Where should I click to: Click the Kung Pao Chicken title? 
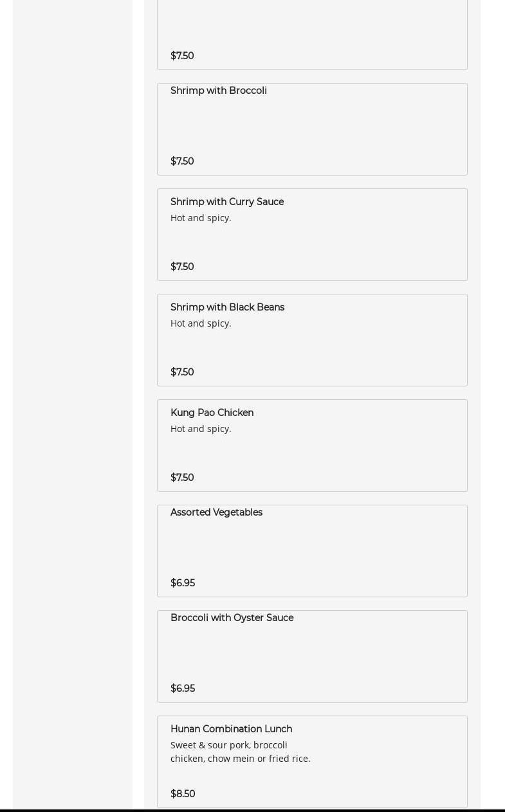pyautogui.click(x=212, y=413)
